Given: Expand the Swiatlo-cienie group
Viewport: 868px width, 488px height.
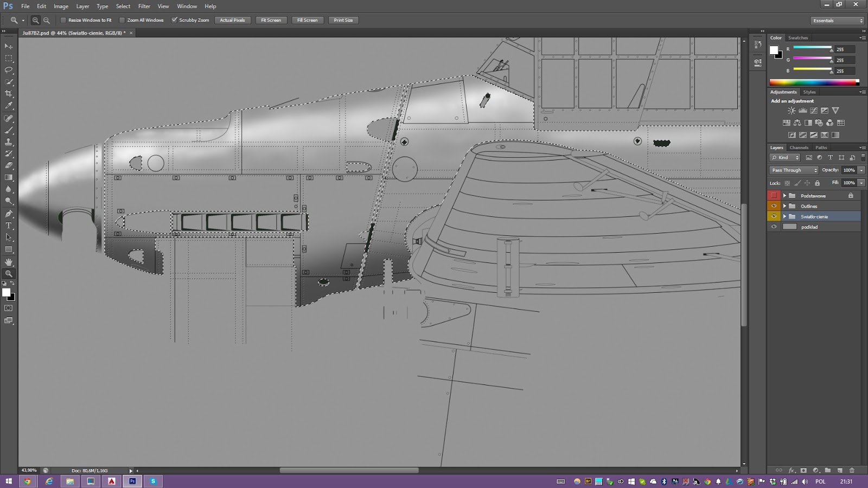Looking at the screenshot, I should click(x=784, y=216).
